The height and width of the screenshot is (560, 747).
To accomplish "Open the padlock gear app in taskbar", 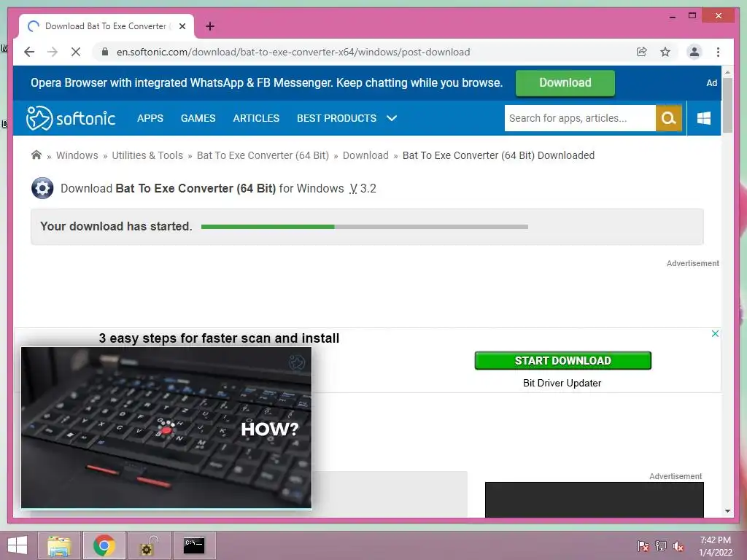I will tap(149, 545).
